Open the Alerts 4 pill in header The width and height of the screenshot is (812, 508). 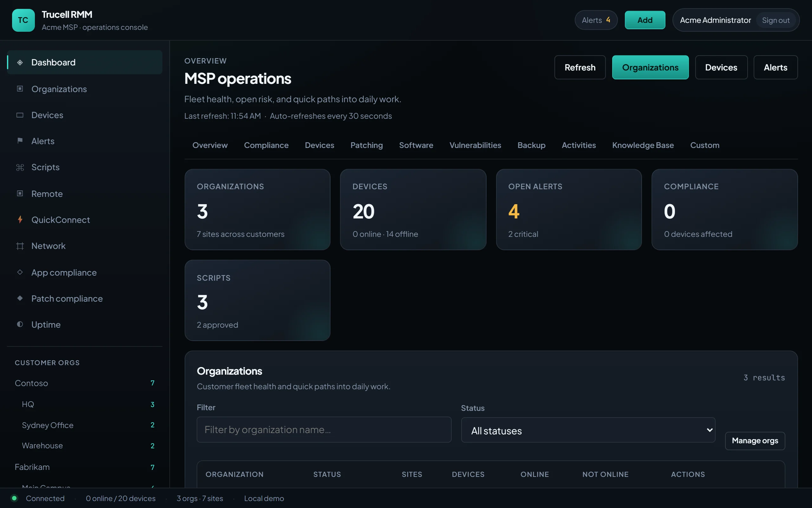click(x=596, y=20)
